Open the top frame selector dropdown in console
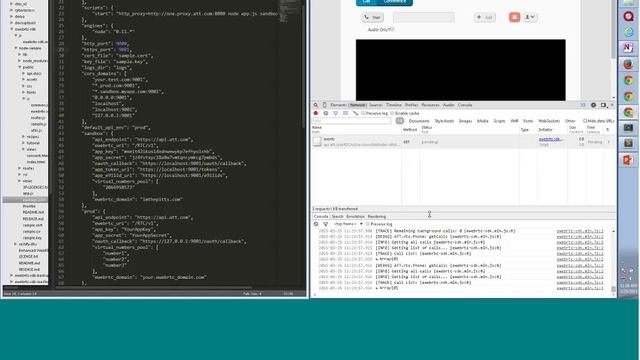Screen dimensions: 640x360 click(348, 224)
